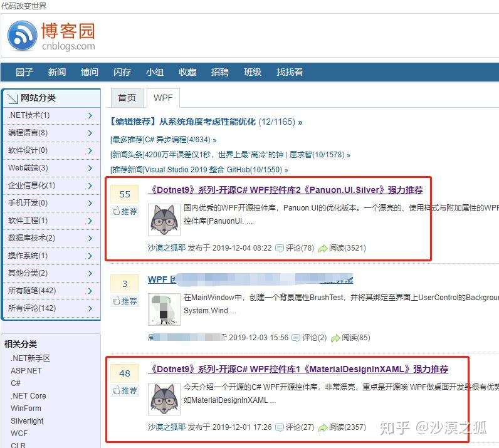Click the 相关分类 section heading
Image resolution: width=499 pixels, height=448 pixels.
(21, 344)
